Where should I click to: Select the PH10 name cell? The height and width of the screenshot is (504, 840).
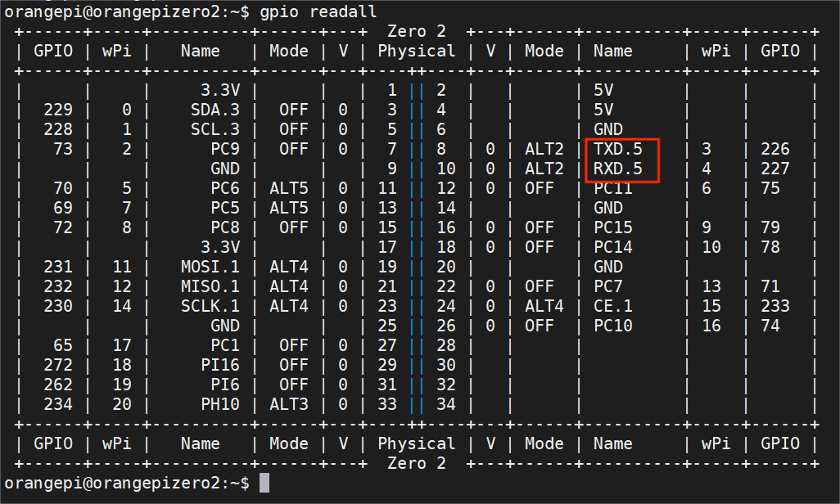coord(220,404)
